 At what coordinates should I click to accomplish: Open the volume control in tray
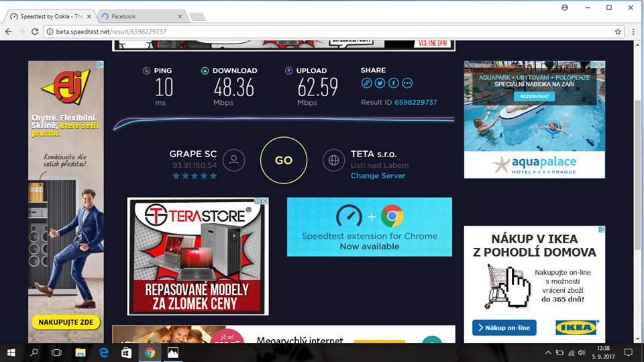(582, 353)
